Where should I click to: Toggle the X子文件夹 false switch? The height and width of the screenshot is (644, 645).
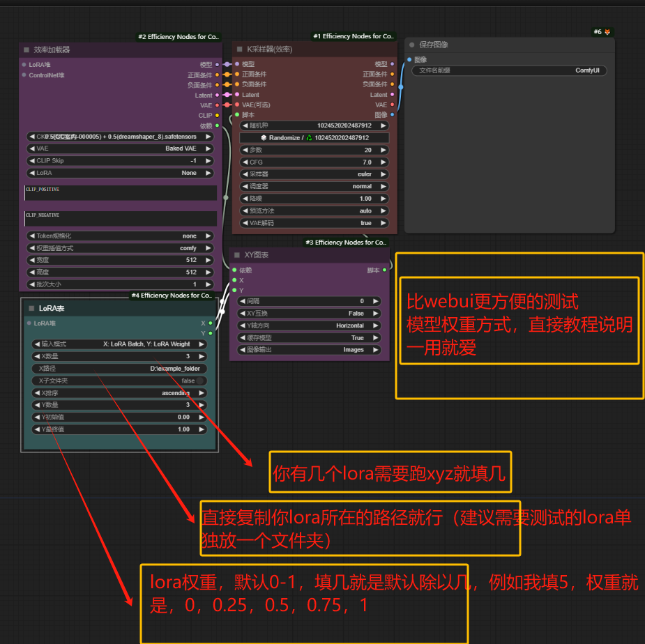coord(200,381)
